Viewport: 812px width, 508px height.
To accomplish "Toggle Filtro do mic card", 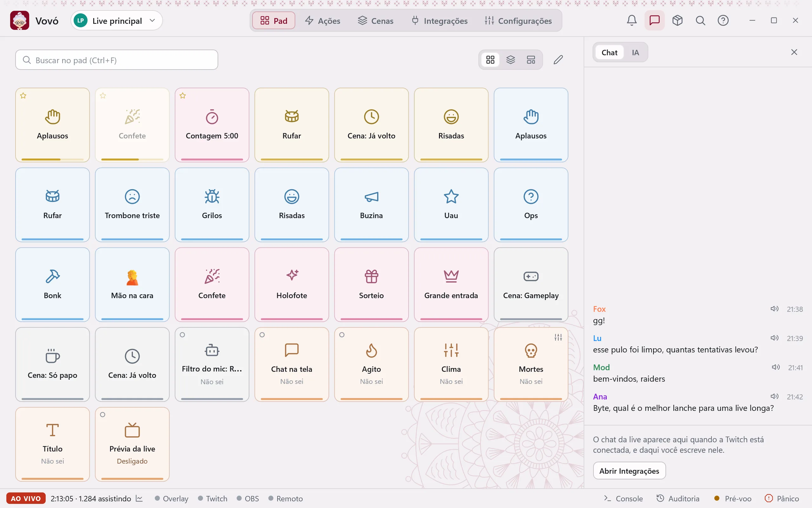I will pos(212,364).
